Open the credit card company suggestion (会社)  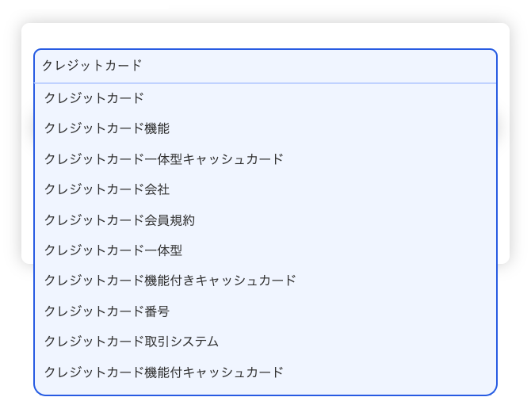[108, 189]
